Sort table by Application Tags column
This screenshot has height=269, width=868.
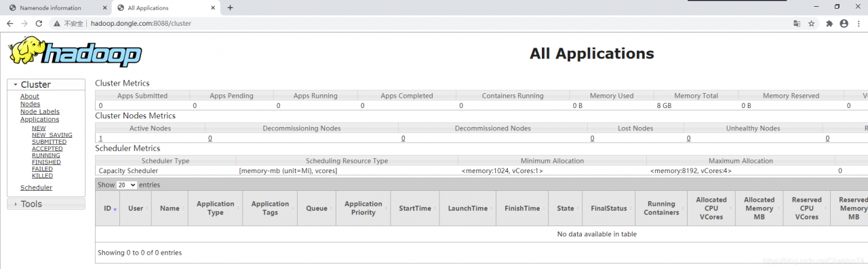[270, 209]
